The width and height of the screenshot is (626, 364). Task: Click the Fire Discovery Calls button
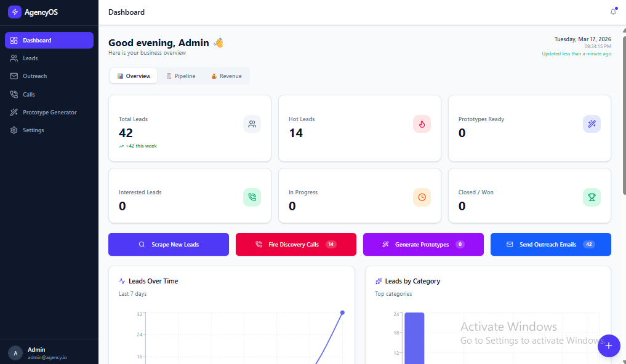pos(295,245)
